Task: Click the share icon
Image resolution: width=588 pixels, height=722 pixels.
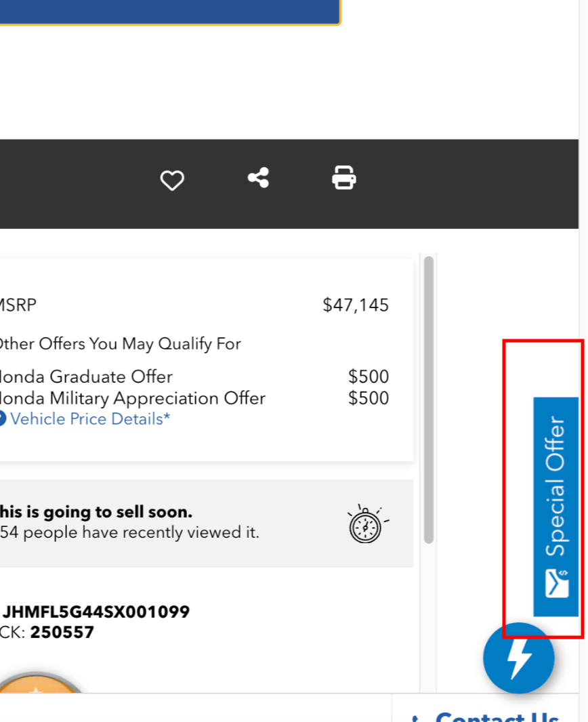Action: [x=258, y=178]
